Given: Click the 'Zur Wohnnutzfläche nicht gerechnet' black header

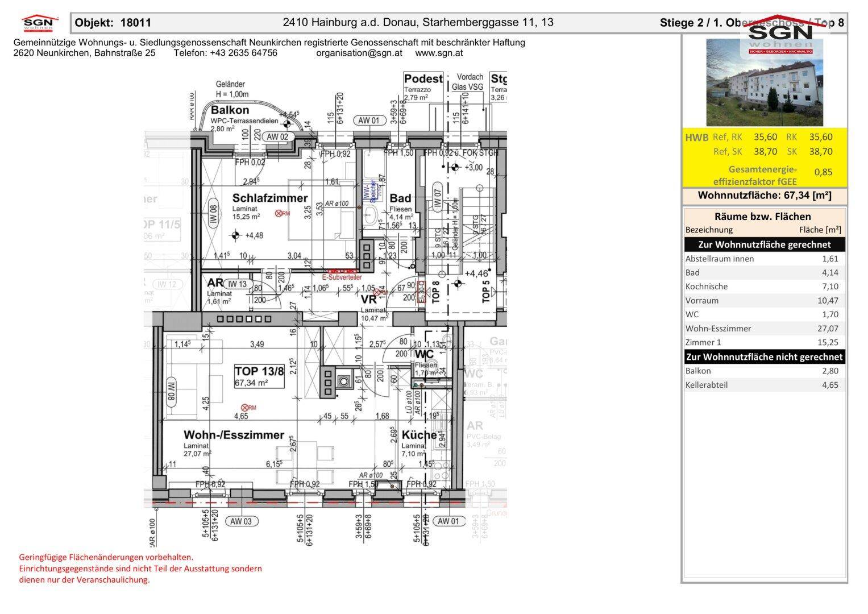Looking at the screenshot, I should pos(765,356).
